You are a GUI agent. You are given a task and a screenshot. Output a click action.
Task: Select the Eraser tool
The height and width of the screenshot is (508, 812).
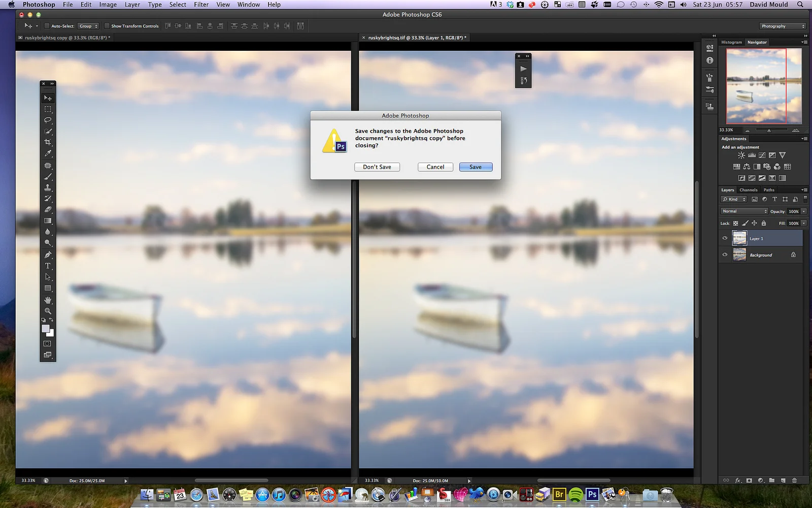[48, 209]
